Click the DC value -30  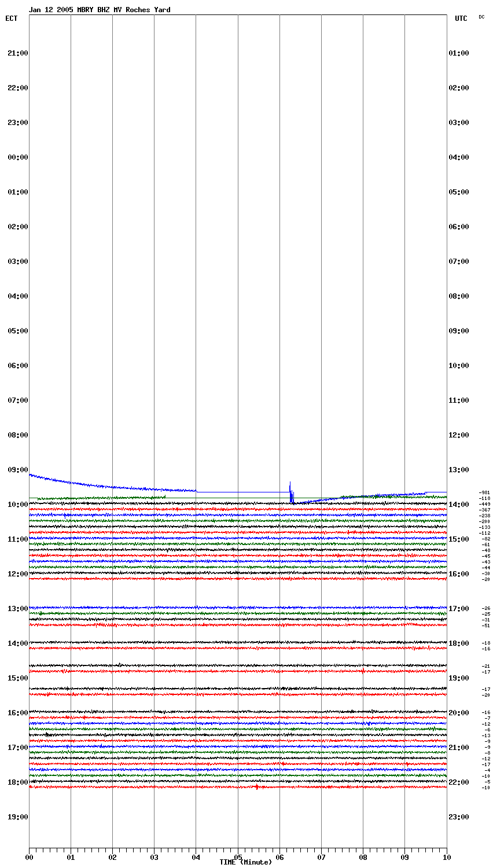point(485,573)
